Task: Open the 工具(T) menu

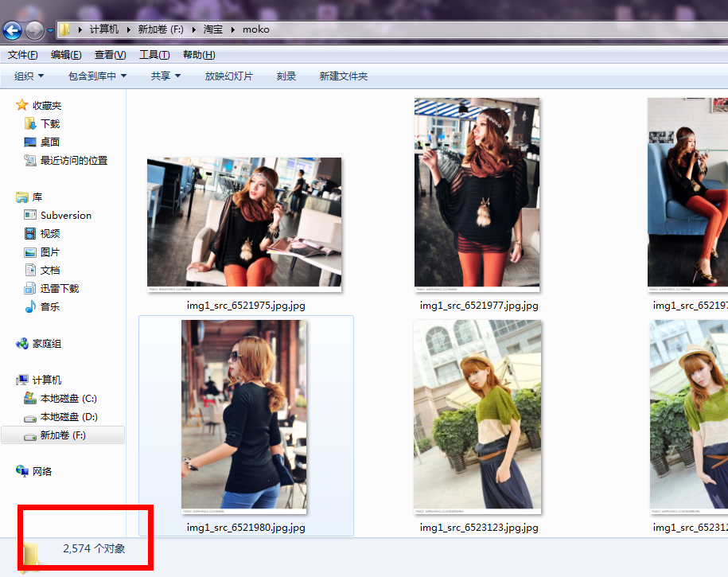Action: pos(154,55)
